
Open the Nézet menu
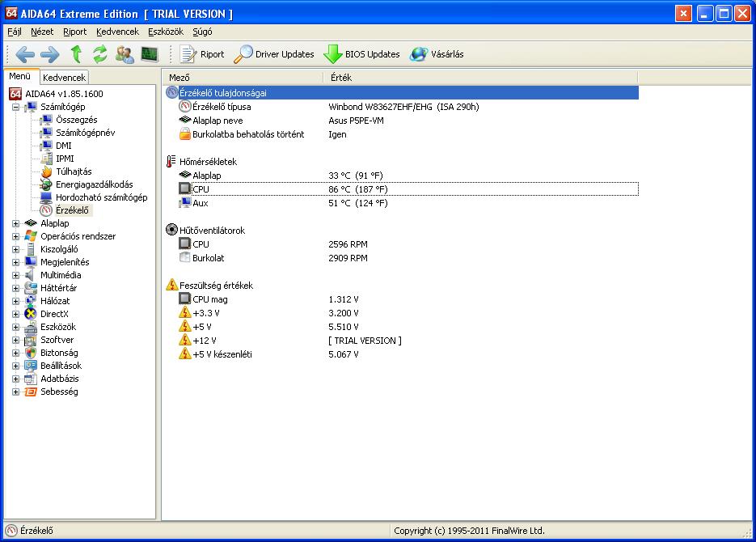click(42, 32)
